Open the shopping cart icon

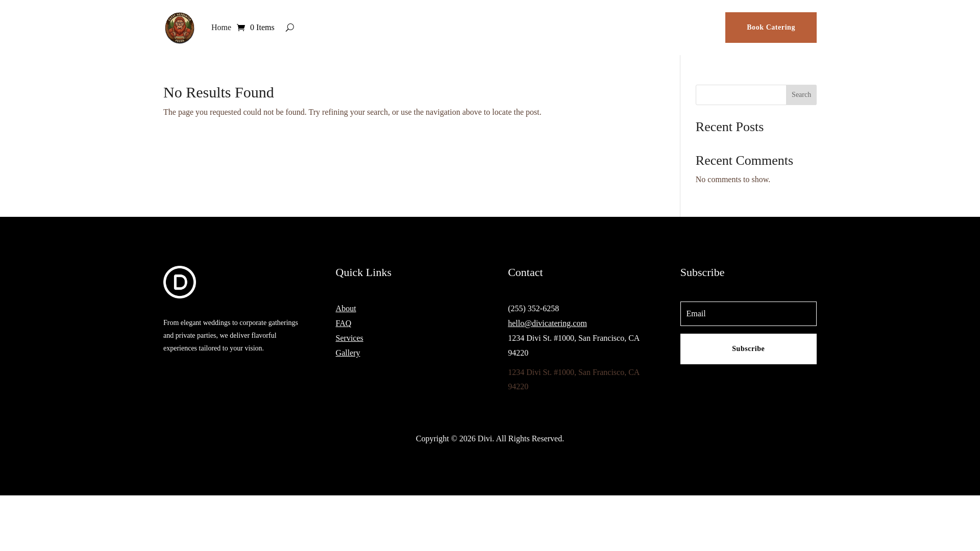coord(241,28)
